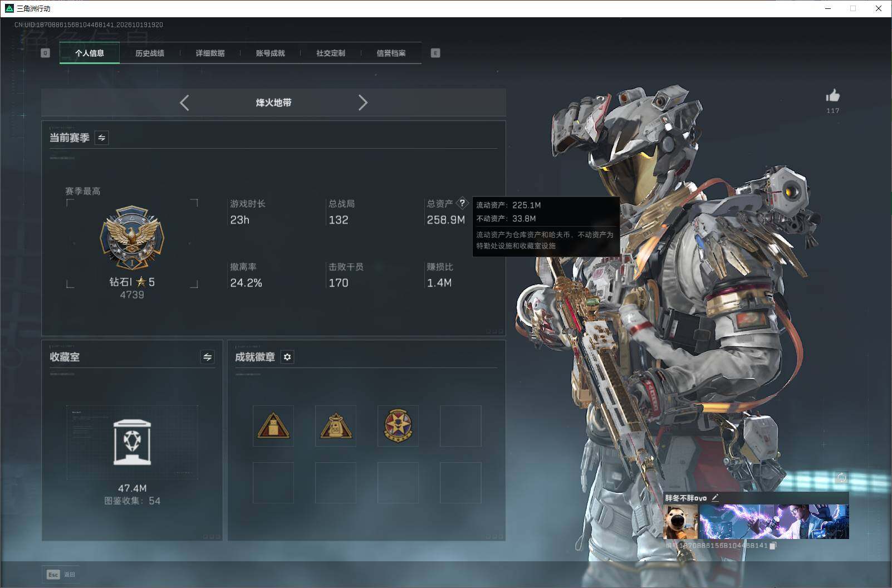Click the refresh icon above the banner
Screen dimensions: 892x588
841,478
